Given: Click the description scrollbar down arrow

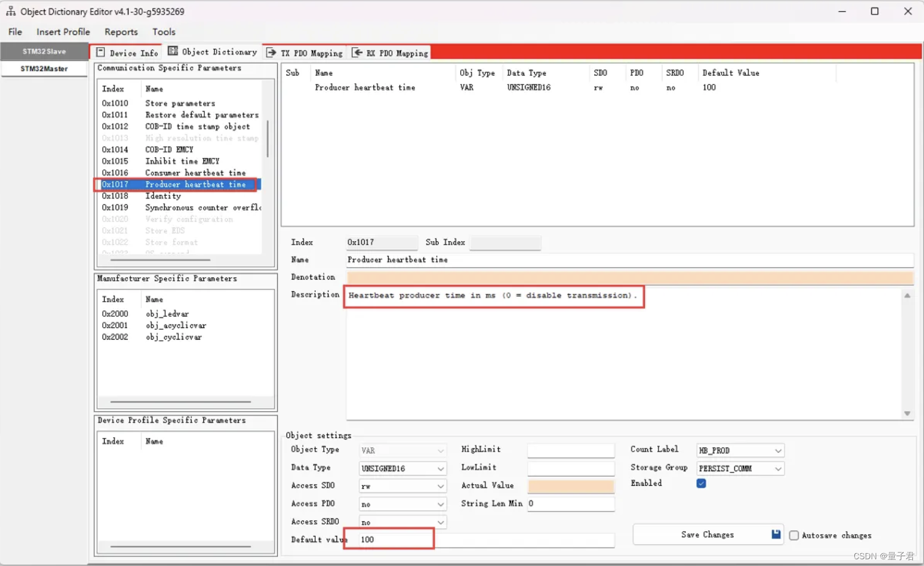Looking at the screenshot, I should pos(907,414).
